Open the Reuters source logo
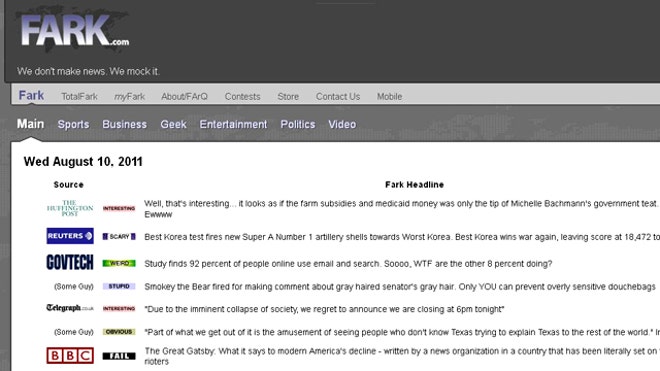 click(x=70, y=236)
